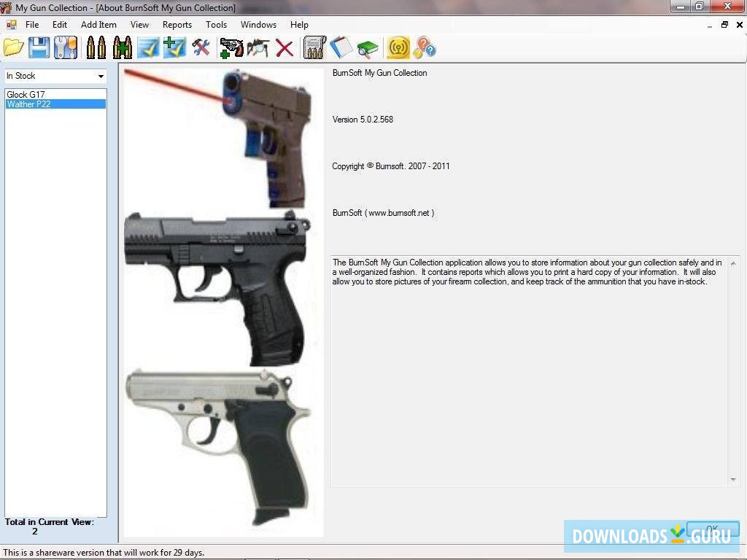This screenshot has height=560, width=747.
Task: Click the document with bullets report icon
Action: pos(314,47)
